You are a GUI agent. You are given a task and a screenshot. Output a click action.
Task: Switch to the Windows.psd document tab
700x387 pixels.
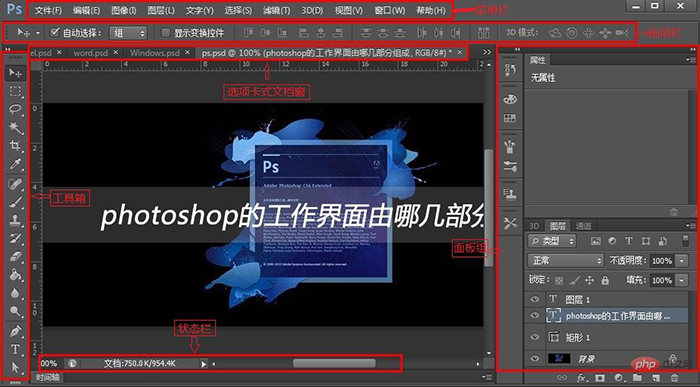(155, 53)
